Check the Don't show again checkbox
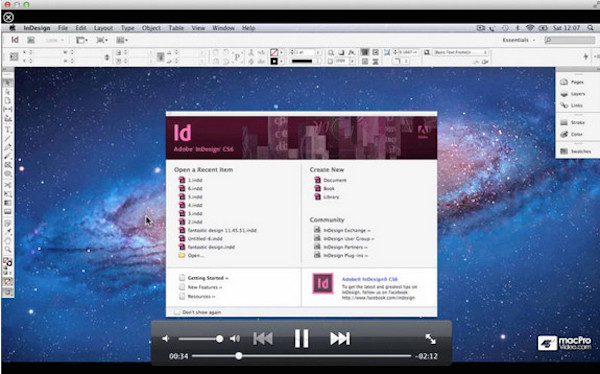 pos(177,312)
